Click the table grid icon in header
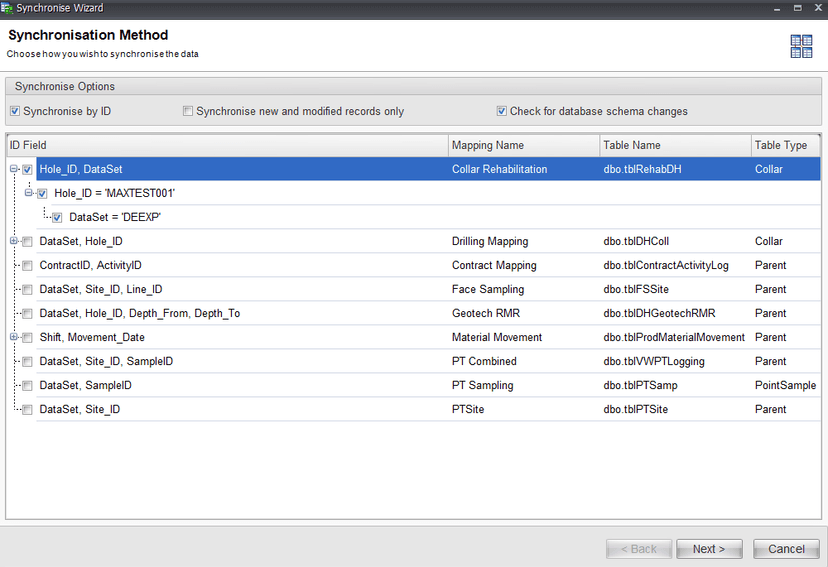 pyautogui.click(x=801, y=46)
